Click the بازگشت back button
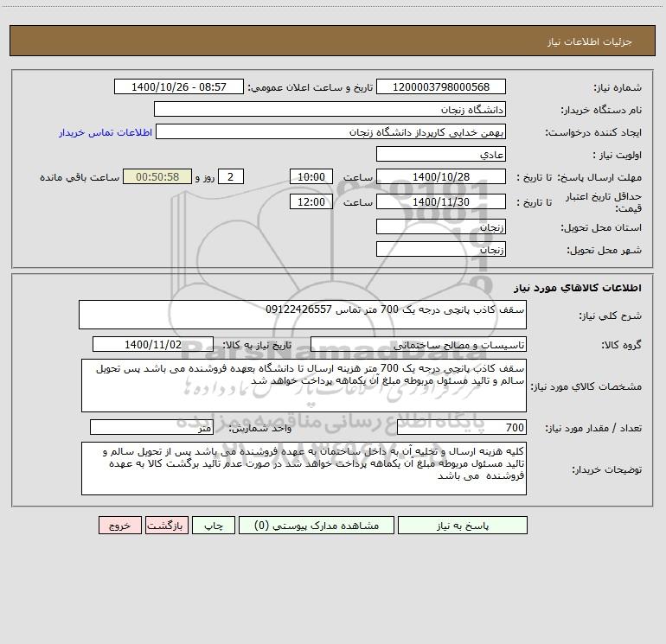The width and height of the screenshot is (666, 644). [166, 526]
